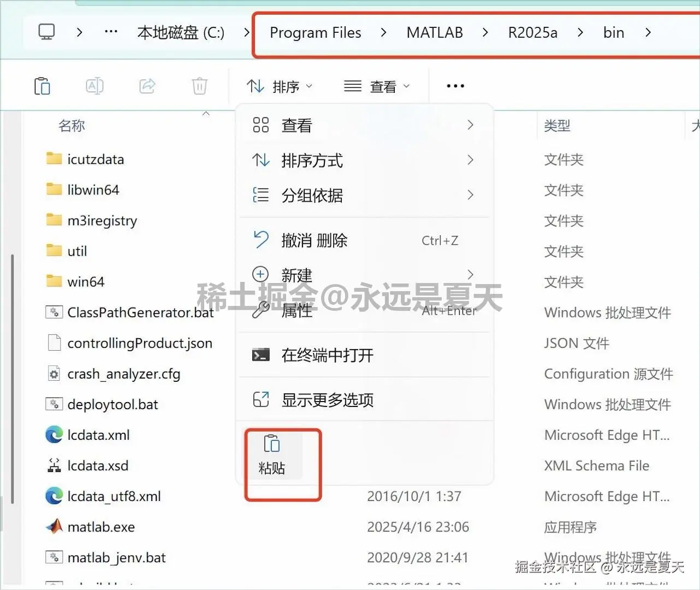Open the win64 folder
The height and width of the screenshot is (590, 700).
[85, 281]
